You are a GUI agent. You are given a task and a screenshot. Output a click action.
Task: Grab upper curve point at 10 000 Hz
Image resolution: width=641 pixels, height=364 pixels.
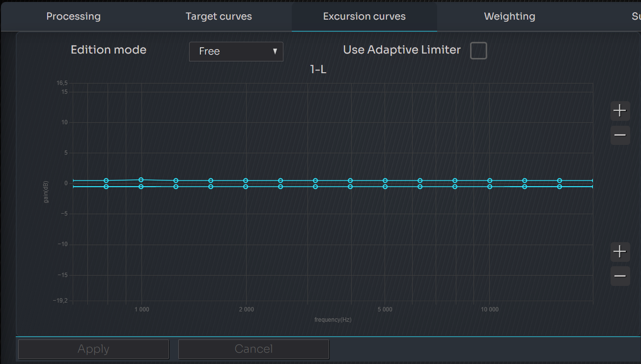pos(490,181)
